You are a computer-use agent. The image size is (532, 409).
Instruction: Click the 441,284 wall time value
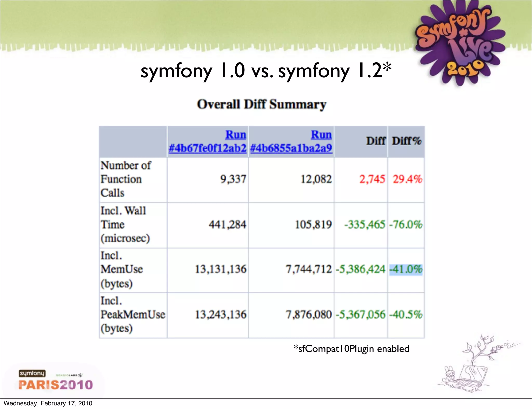coord(227,224)
